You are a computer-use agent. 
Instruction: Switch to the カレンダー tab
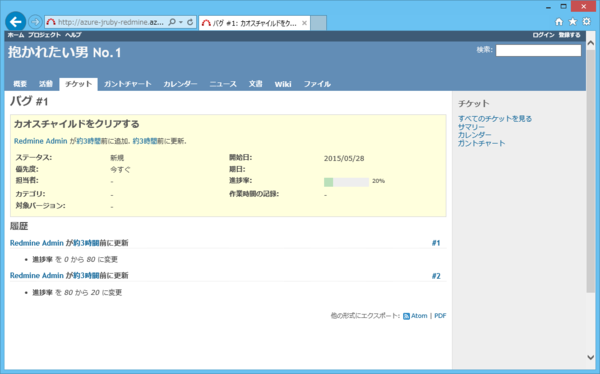coord(180,84)
